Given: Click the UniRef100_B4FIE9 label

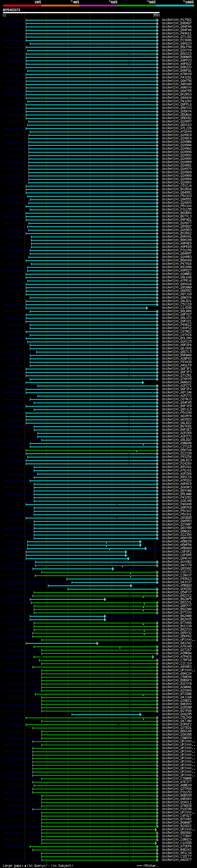Looking at the screenshot, I should (x=176, y=406).
